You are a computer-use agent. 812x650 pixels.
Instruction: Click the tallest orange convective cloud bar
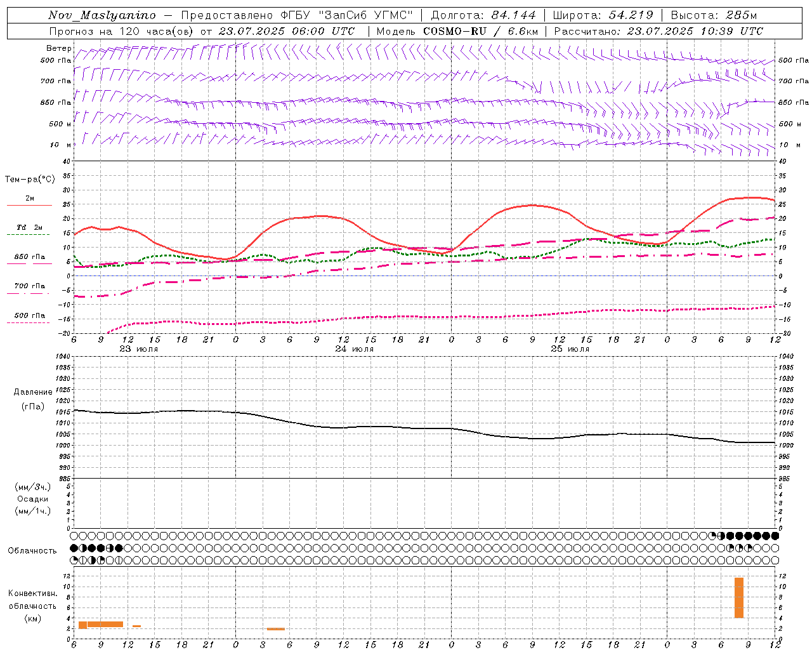point(739,597)
